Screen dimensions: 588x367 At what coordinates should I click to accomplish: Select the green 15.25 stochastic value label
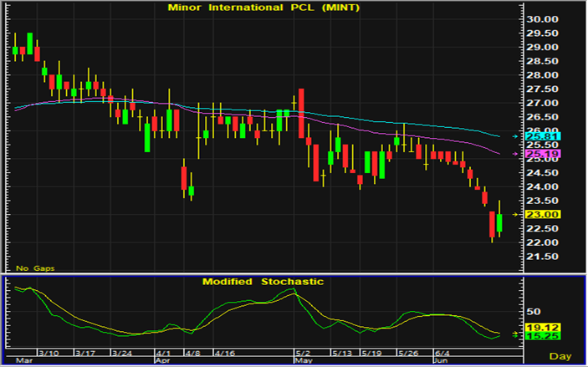543,336
